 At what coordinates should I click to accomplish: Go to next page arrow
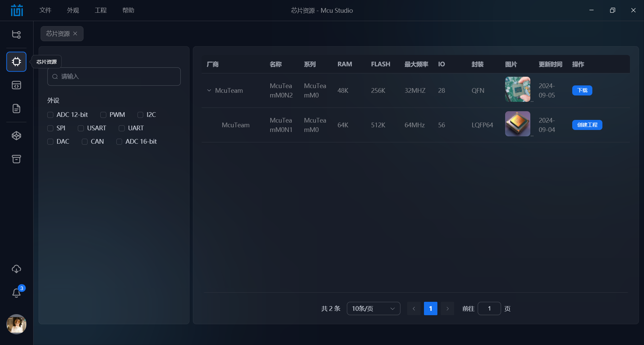point(447,308)
